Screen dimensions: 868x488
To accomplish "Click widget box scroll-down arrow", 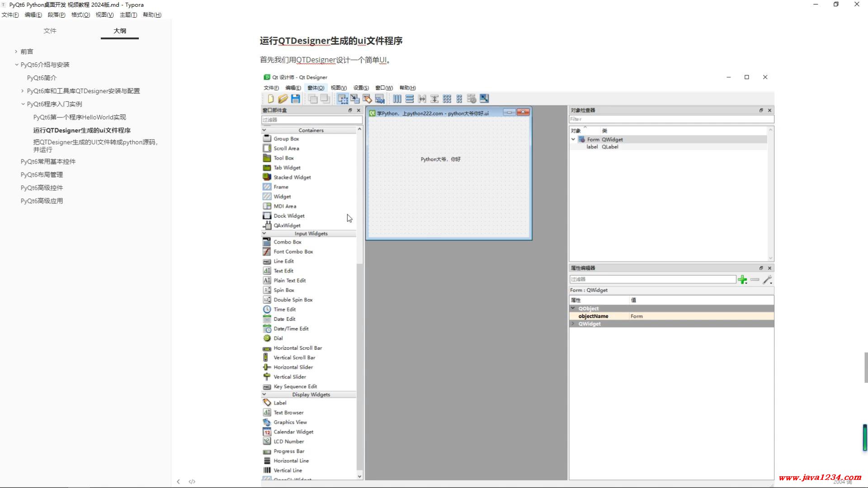I will [x=359, y=476].
